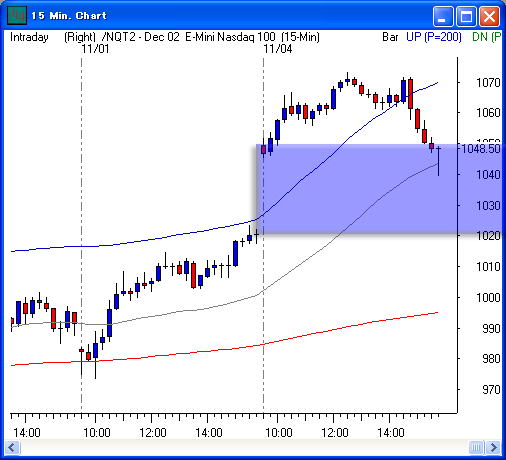Image resolution: width=506 pixels, height=460 pixels.
Task: Click the horizontal scrollbar thumb
Action: [x=476, y=447]
